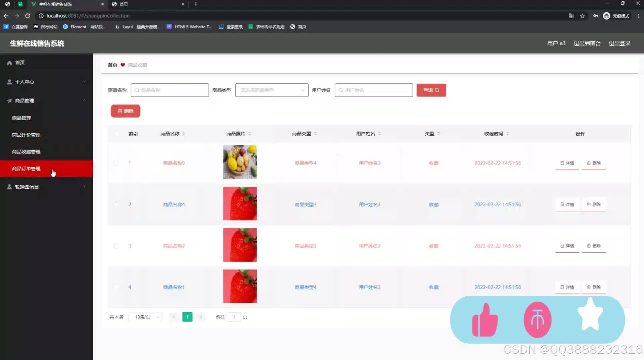Toggle the select-all checkbox in table header
Image resolution: width=644 pixels, height=360 pixels.
[x=116, y=134]
